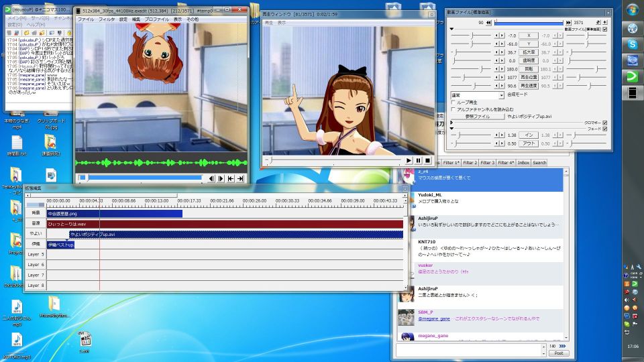Image resolution: width=644 pixels, height=362 pixels.
Task: Toggle visibility of the やよい layer
Action: [x=36, y=233]
